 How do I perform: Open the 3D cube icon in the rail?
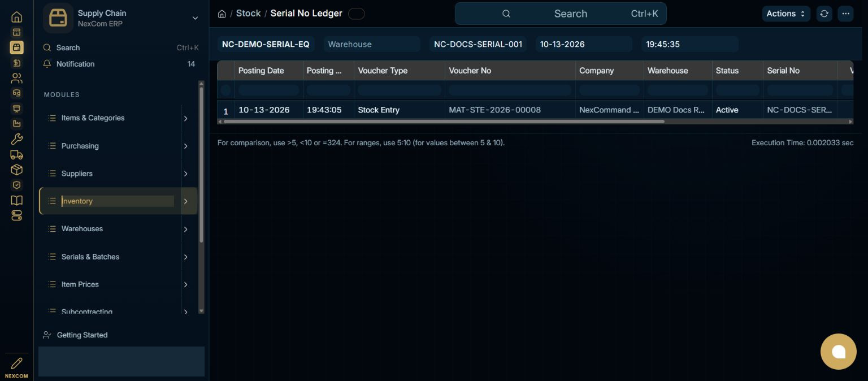click(16, 170)
